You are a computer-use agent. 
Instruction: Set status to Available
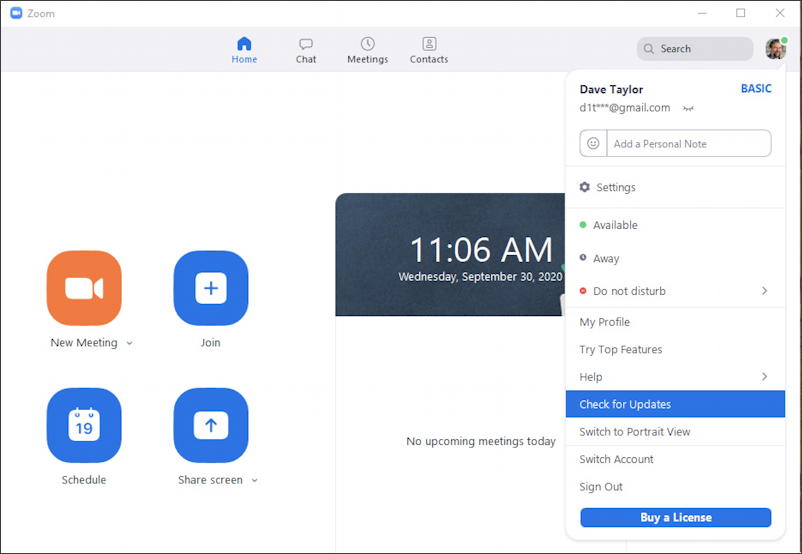click(x=675, y=225)
